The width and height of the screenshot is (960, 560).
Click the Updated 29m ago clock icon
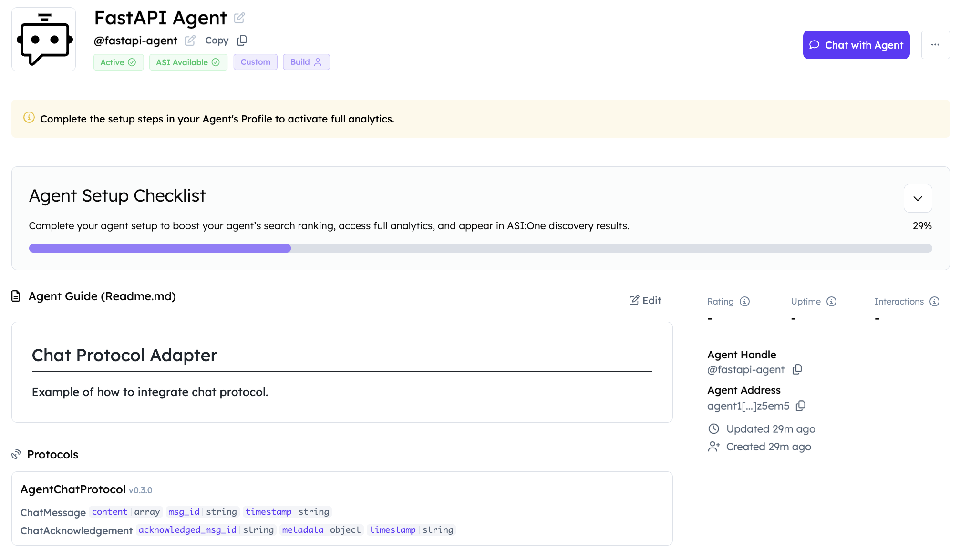713,429
